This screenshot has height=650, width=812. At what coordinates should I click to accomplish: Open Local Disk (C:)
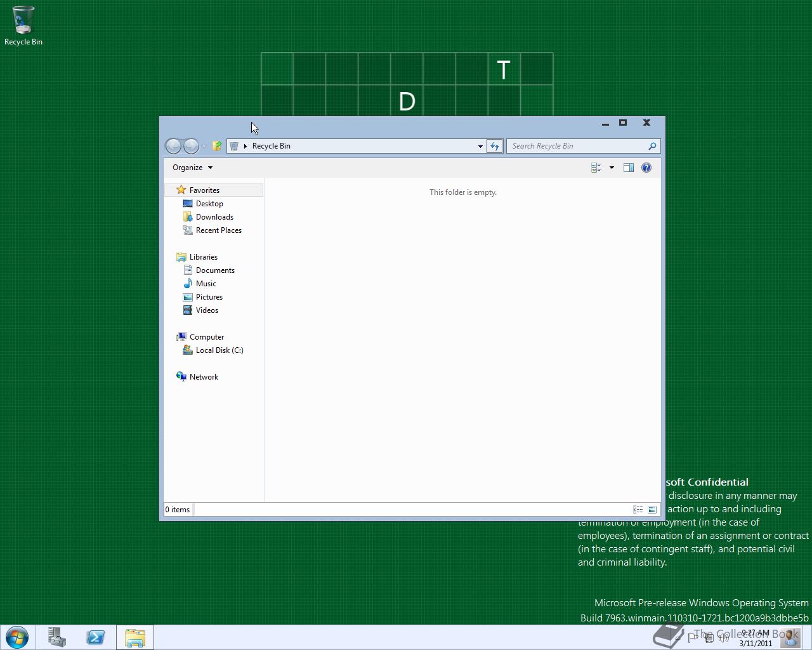click(x=219, y=350)
